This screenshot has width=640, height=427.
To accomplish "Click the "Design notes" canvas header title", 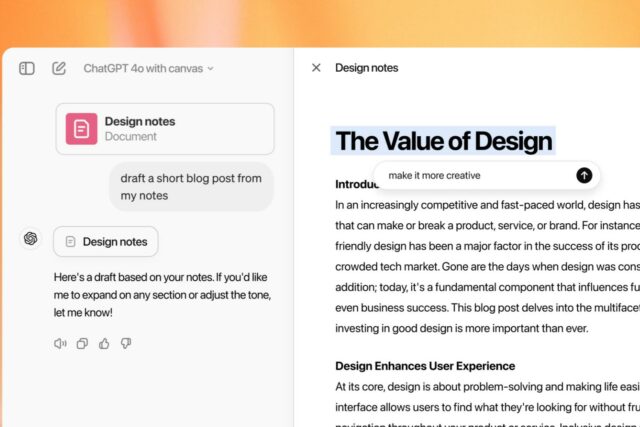I will point(366,68).
